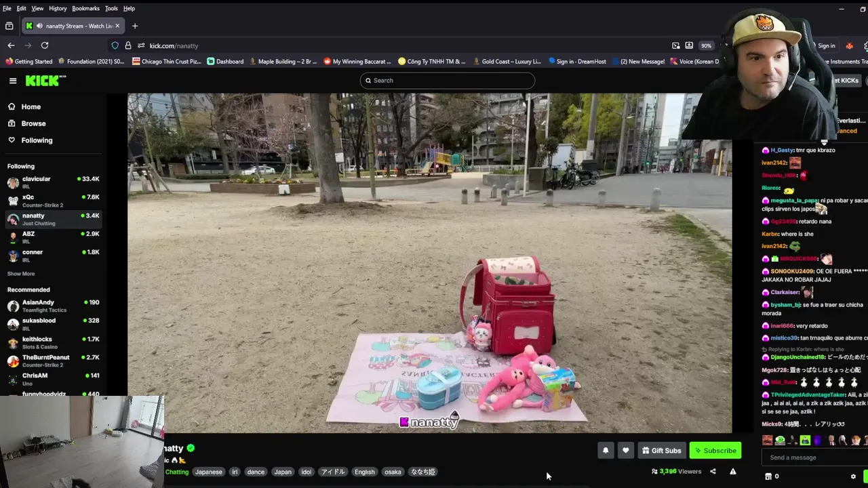Open the shield tracking protection icon
Viewport: 868px width, 488px height.
click(115, 45)
